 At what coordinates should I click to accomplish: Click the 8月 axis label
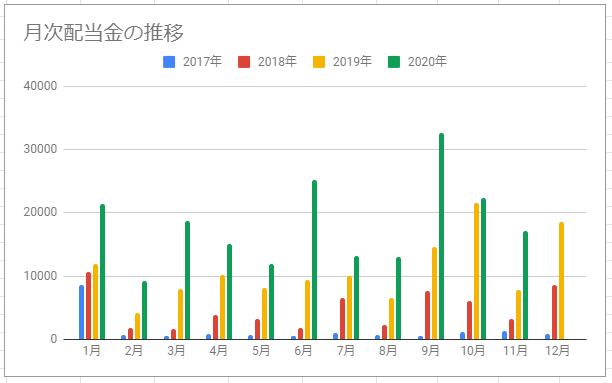tap(388, 351)
